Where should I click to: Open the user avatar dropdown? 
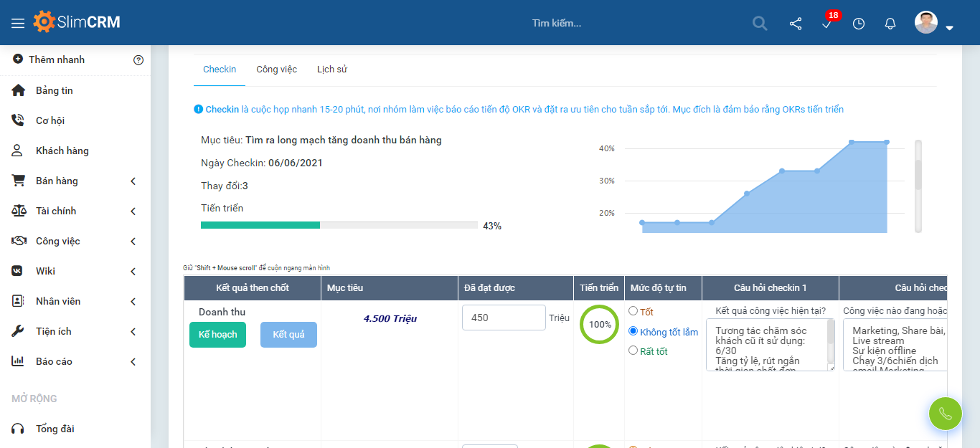[x=934, y=24]
